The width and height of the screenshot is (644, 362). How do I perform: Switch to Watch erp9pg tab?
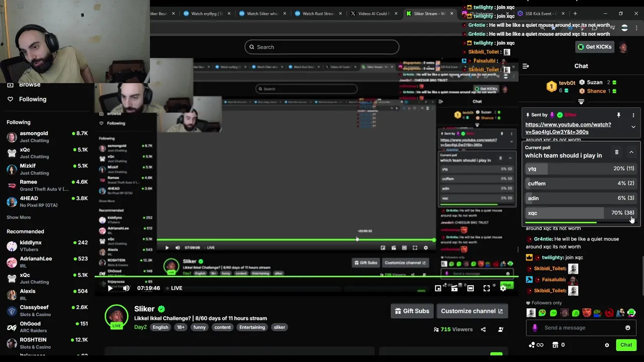[206, 14]
